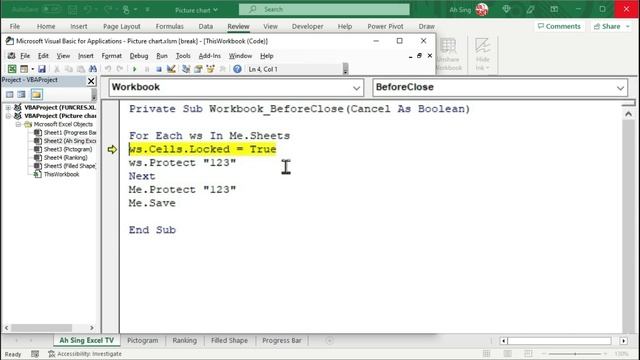Screen dimensions: 640x360
Task: Switch to Excel via the View Microsoft Excel icon
Action: [x=12, y=69]
